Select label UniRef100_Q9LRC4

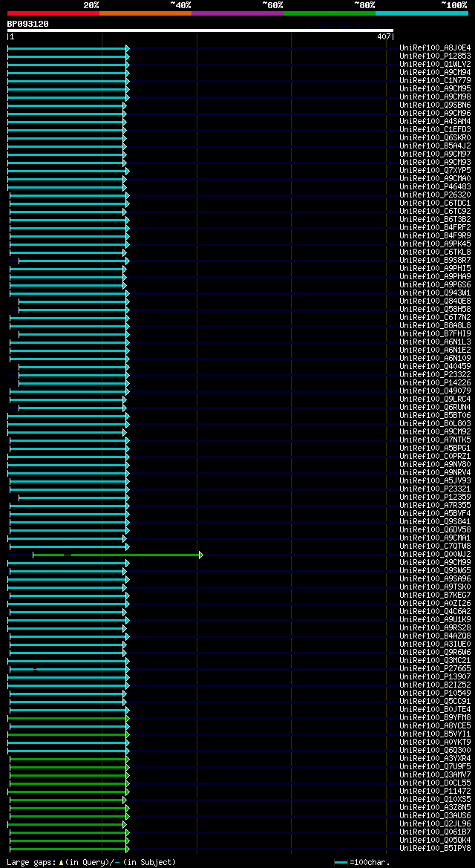(x=435, y=399)
